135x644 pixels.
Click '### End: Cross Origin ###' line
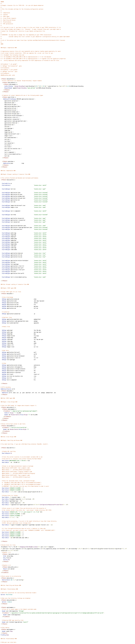[8, 437]
